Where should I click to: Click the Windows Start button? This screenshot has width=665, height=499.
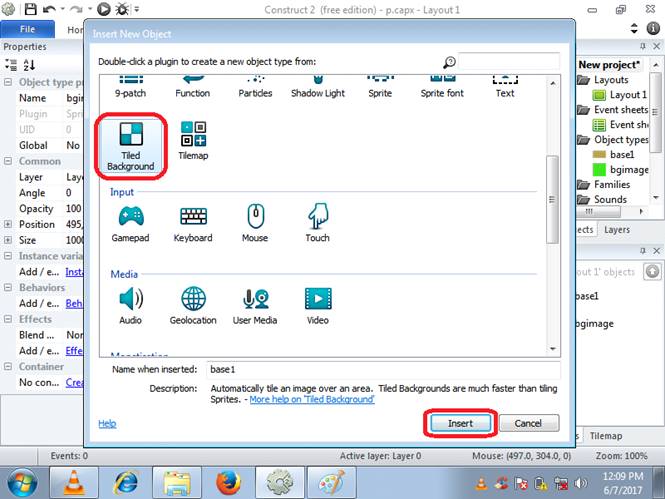[22, 482]
